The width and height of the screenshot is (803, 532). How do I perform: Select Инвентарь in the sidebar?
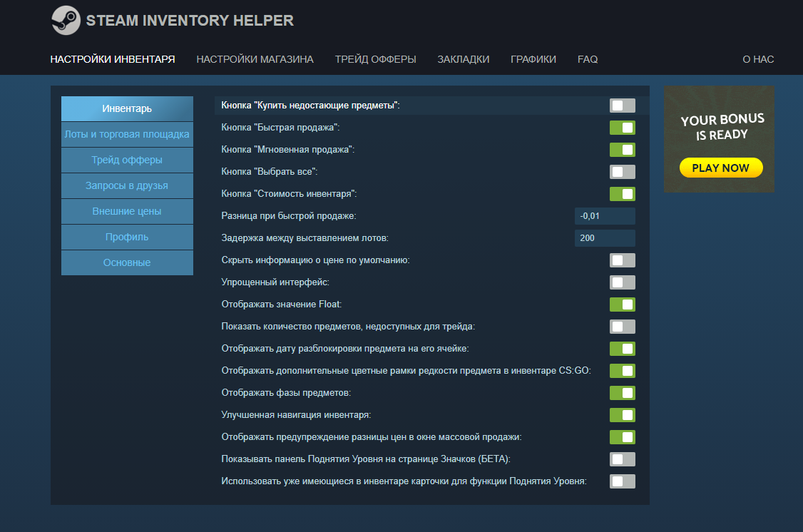[127, 108]
